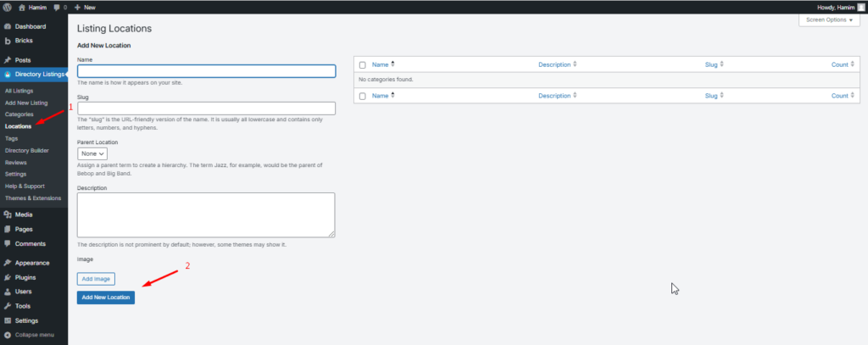Click the Collapse menu label
Screen dimensions: 868x345
[34, 335]
